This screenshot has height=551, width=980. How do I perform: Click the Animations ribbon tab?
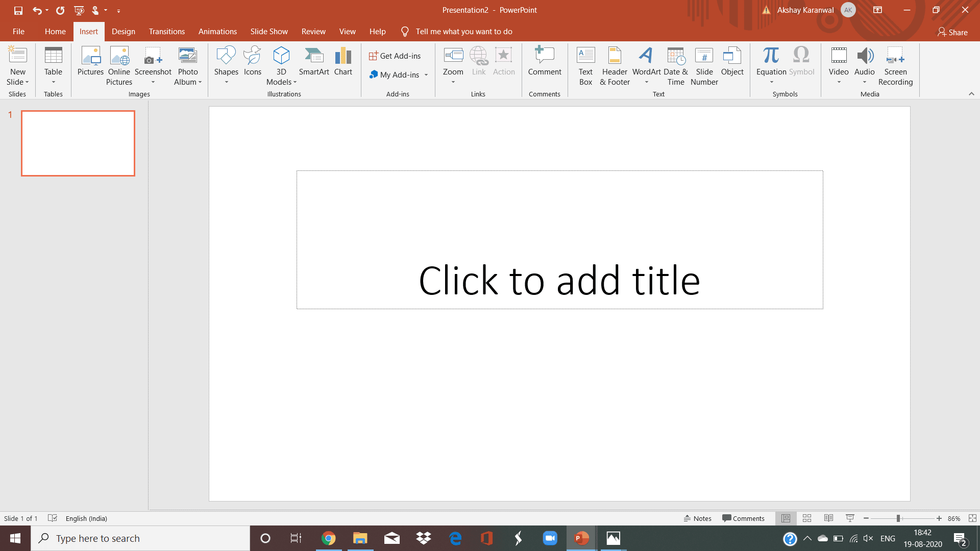217,32
